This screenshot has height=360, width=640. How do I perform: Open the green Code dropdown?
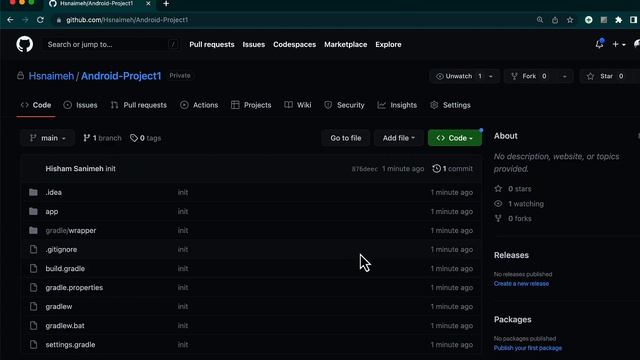(x=454, y=138)
